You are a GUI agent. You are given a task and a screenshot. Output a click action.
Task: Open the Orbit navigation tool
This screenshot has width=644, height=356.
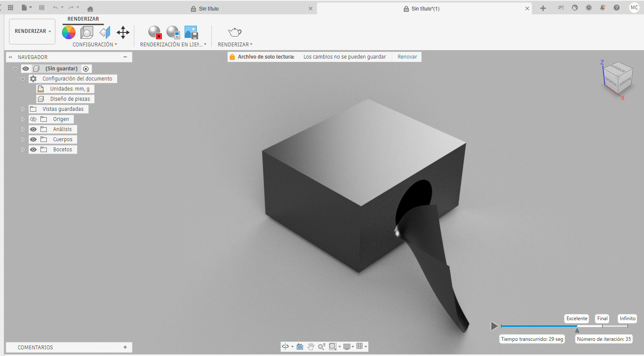[285, 346]
